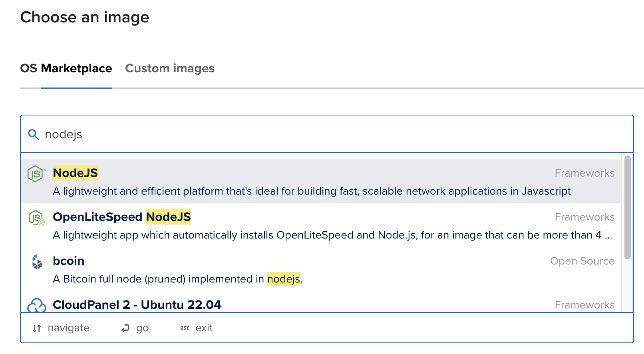Select the bcoin image title

click(69, 261)
